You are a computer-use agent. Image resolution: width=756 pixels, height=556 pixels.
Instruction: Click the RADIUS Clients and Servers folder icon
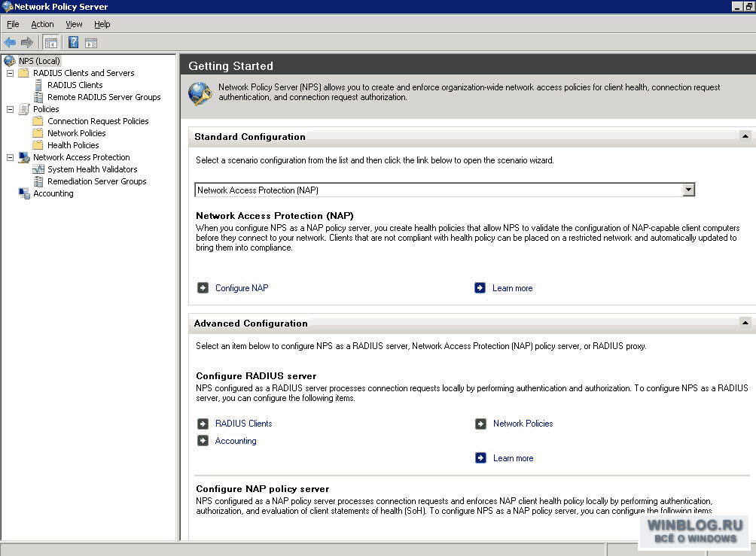pyautogui.click(x=23, y=73)
